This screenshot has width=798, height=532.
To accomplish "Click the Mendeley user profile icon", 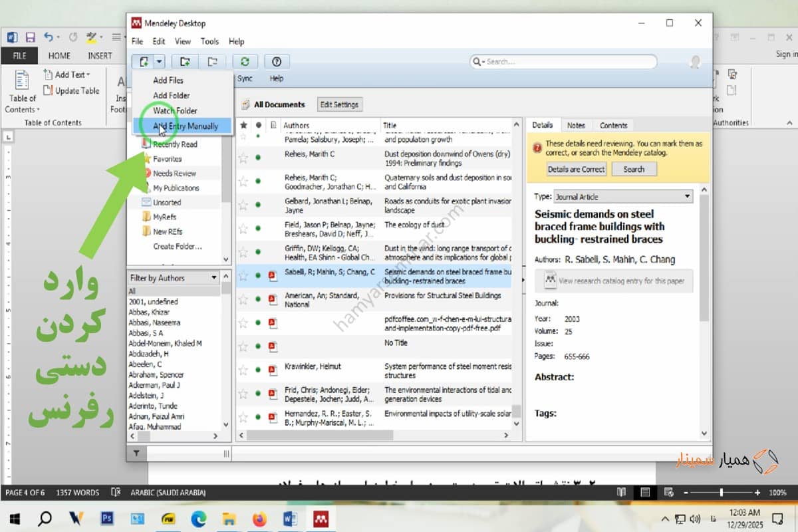I will tap(696, 62).
